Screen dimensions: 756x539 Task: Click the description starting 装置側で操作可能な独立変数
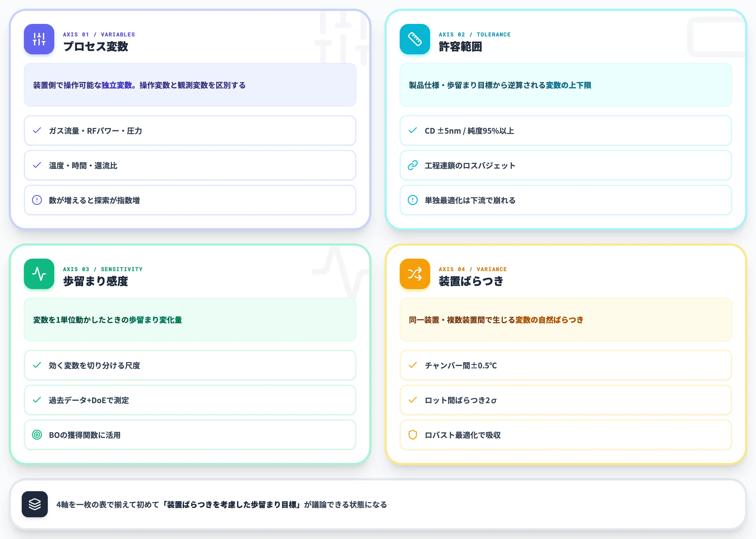[x=139, y=85]
